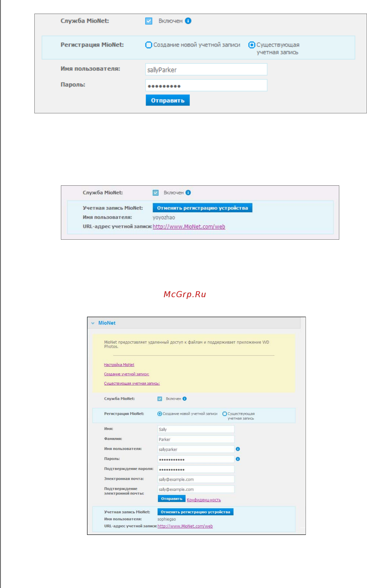
Task: Click the top Отправить button
Action: (168, 100)
